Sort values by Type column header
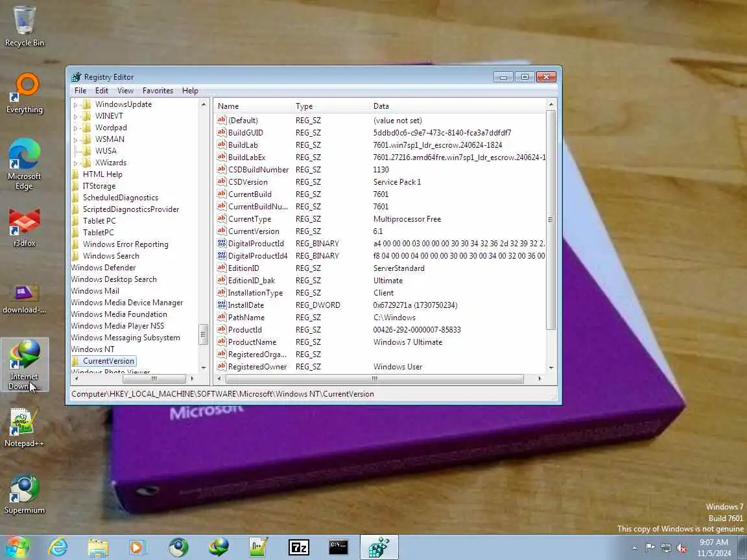 tap(331, 106)
